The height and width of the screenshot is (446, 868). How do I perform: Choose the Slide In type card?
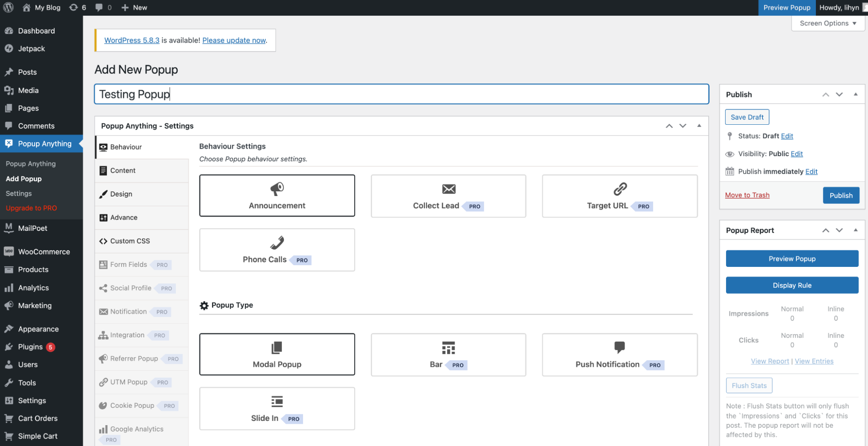coord(277,409)
